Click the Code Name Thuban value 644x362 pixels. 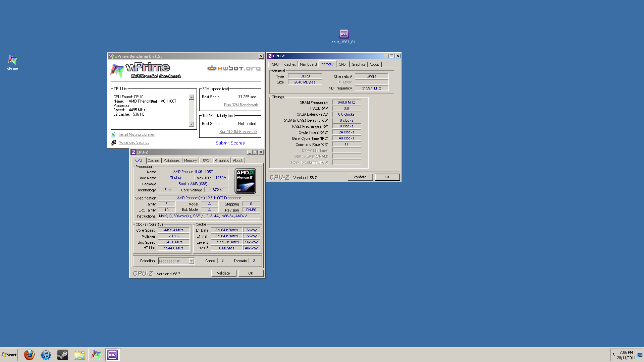coord(176,178)
